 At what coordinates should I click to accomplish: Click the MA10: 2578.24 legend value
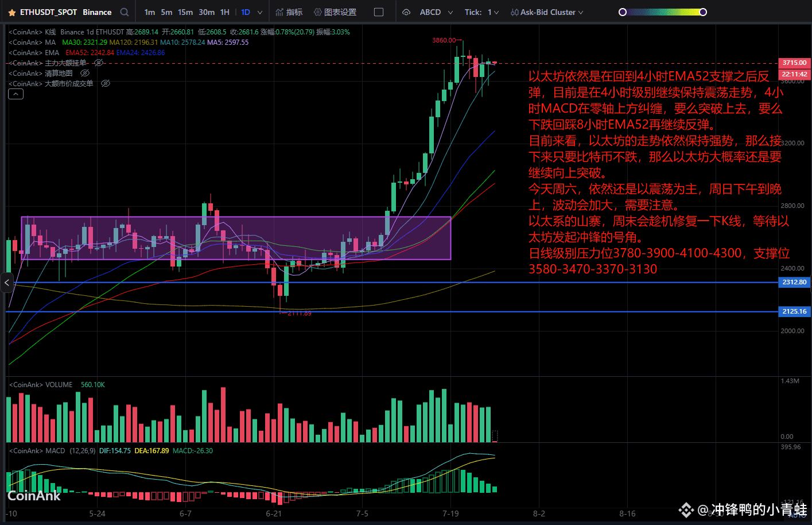point(182,43)
